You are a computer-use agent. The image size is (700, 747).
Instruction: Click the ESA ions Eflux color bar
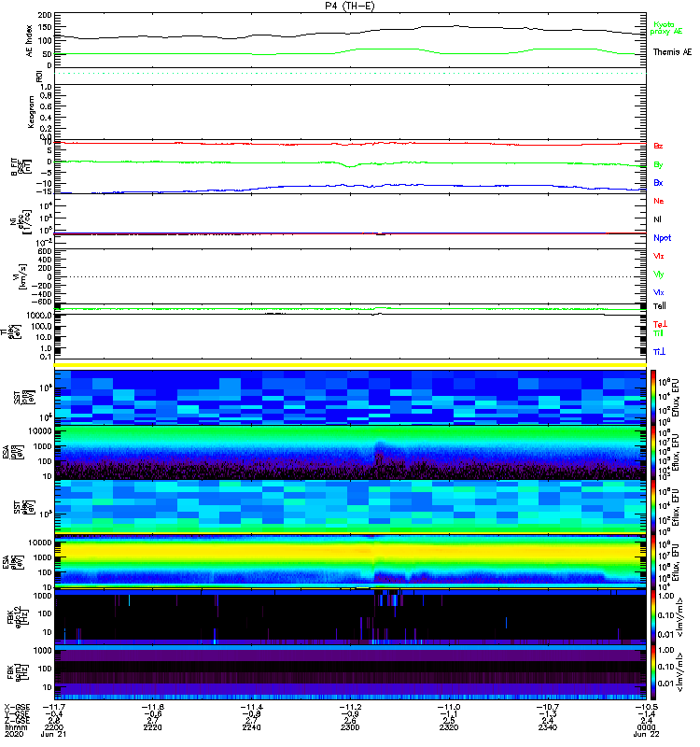click(x=653, y=453)
